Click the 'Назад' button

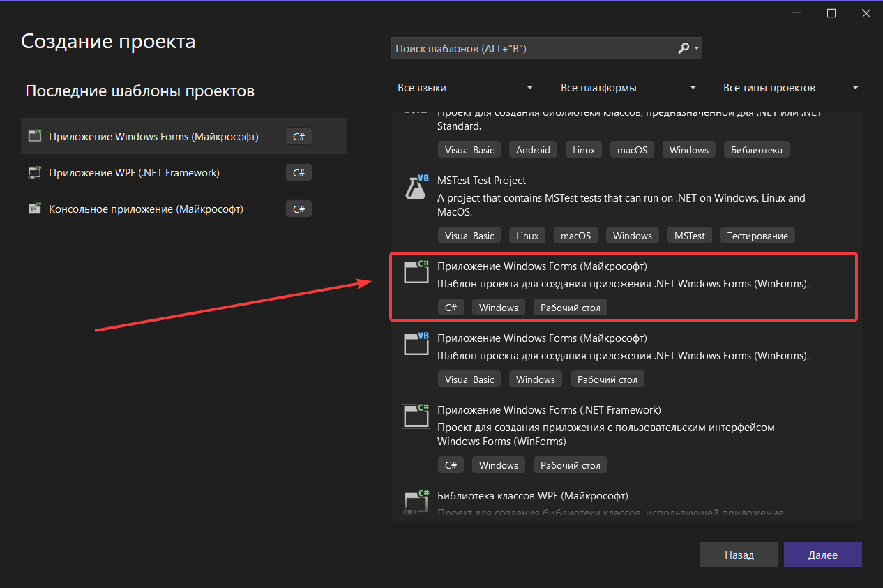[x=739, y=555]
